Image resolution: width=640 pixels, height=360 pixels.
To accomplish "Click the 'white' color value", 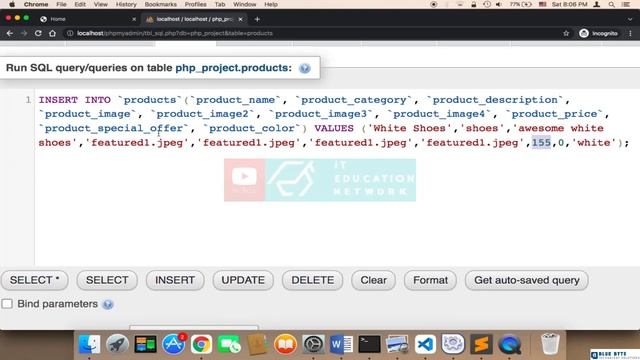I will [593, 143].
